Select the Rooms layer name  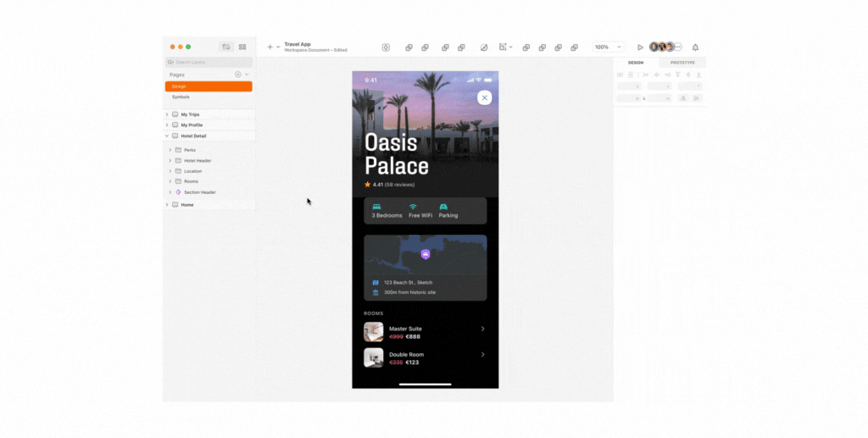click(x=191, y=181)
